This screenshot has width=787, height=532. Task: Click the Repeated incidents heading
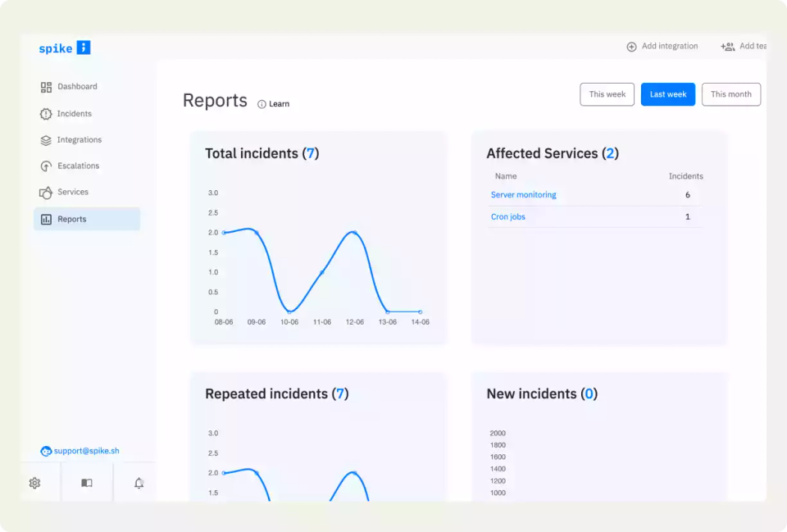(x=276, y=393)
